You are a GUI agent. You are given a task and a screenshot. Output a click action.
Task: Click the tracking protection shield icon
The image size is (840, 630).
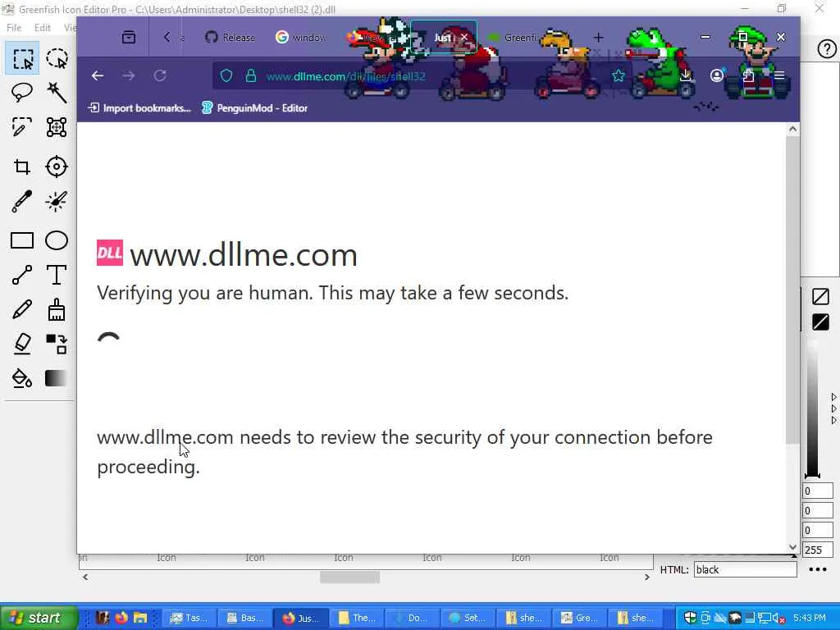point(226,76)
